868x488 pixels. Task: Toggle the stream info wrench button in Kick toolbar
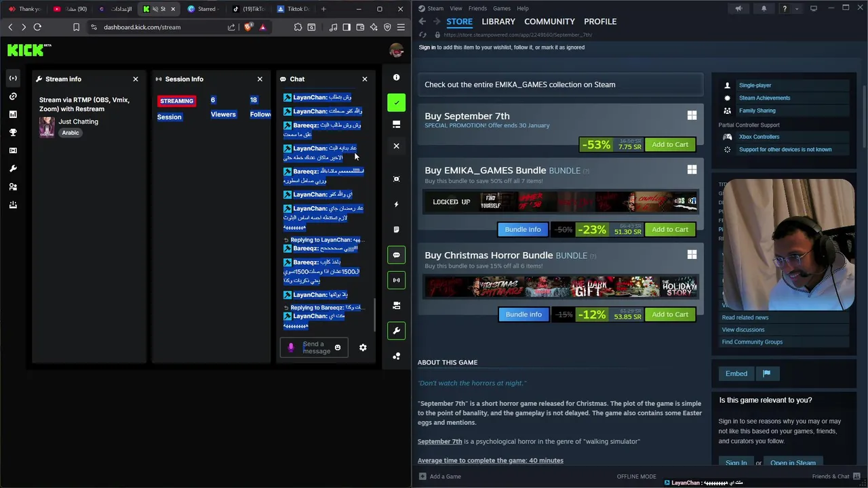point(397,331)
